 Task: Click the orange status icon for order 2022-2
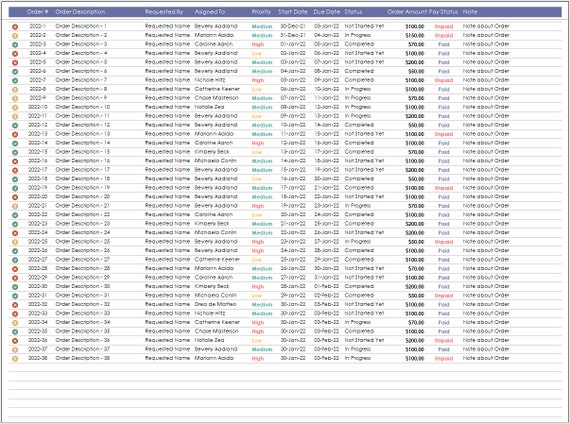(x=15, y=36)
